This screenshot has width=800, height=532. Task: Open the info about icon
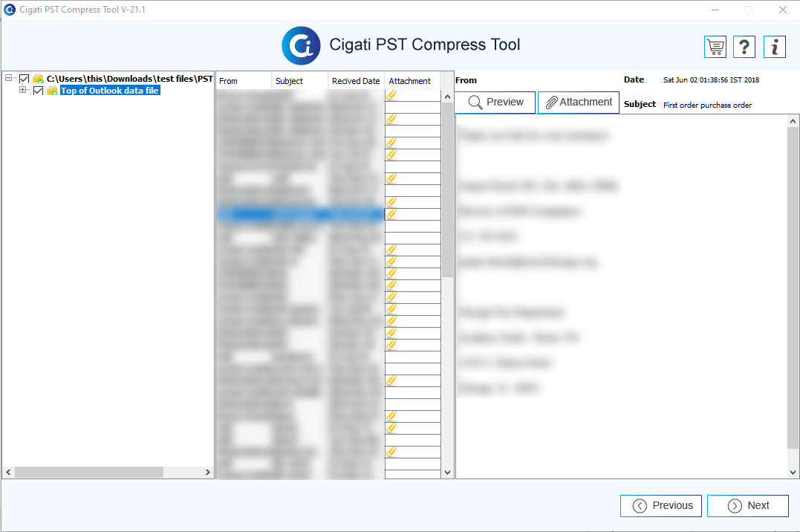click(775, 47)
